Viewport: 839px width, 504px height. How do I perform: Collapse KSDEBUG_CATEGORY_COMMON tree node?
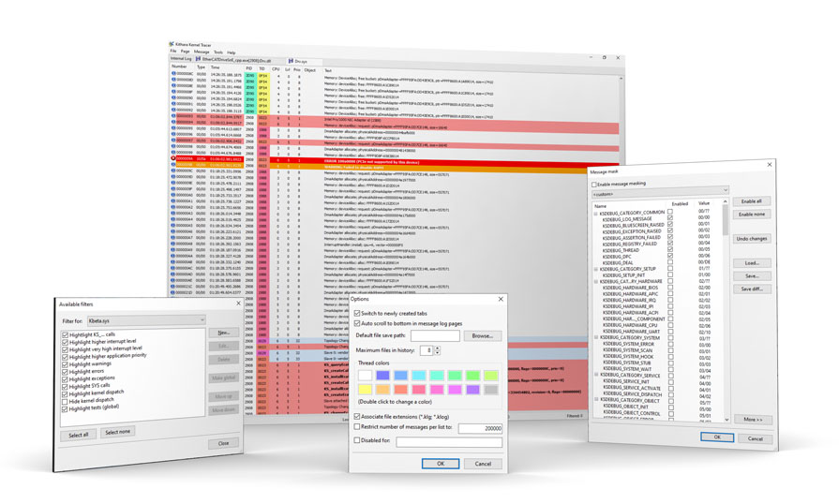click(x=595, y=214)
